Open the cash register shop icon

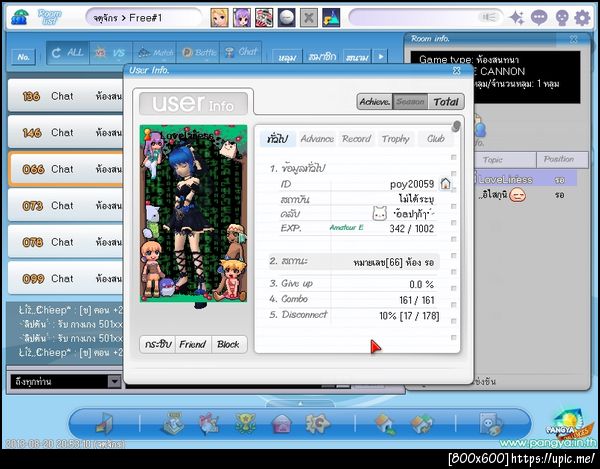point(173,423)
